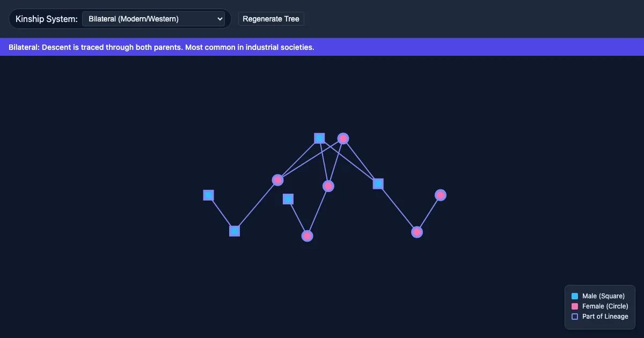Click the Part of Lineage outline swatch
This screenshot has width=644, height=338.
[x=575, y=317]
